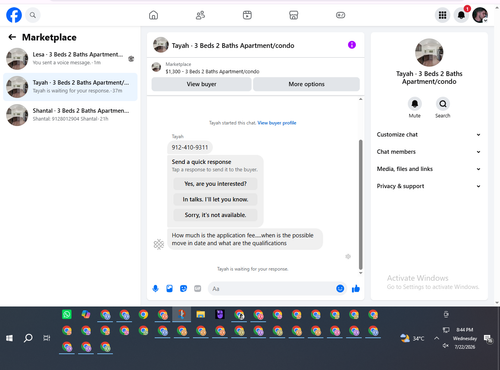
Task: Click the More options button
Action: 306,84
